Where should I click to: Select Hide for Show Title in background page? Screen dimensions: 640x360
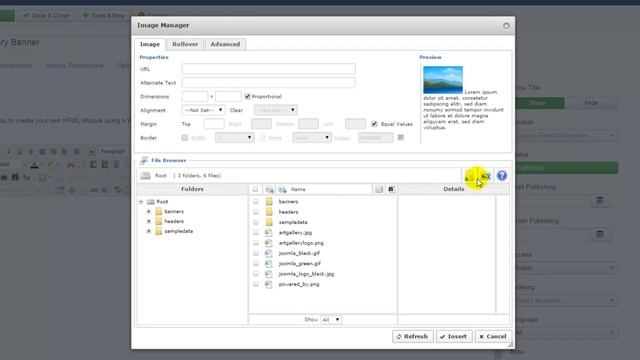point(591,103)
